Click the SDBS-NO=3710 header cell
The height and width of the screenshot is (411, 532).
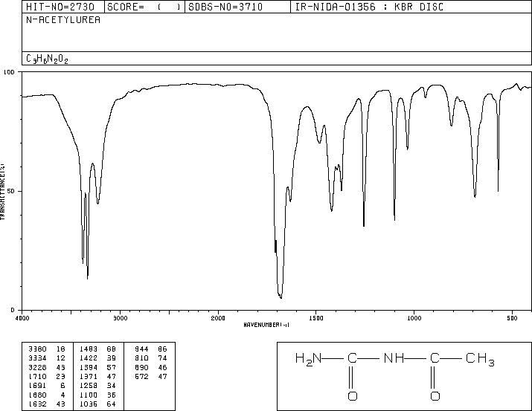pyautogui.click(x=237, y=7)
